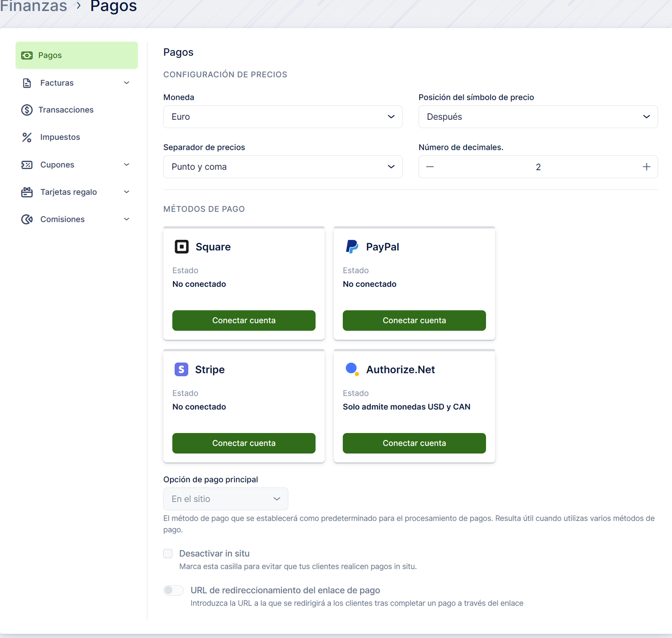
Task: Expand the Facturas submenu chevron
Action: tap(126, 83)
